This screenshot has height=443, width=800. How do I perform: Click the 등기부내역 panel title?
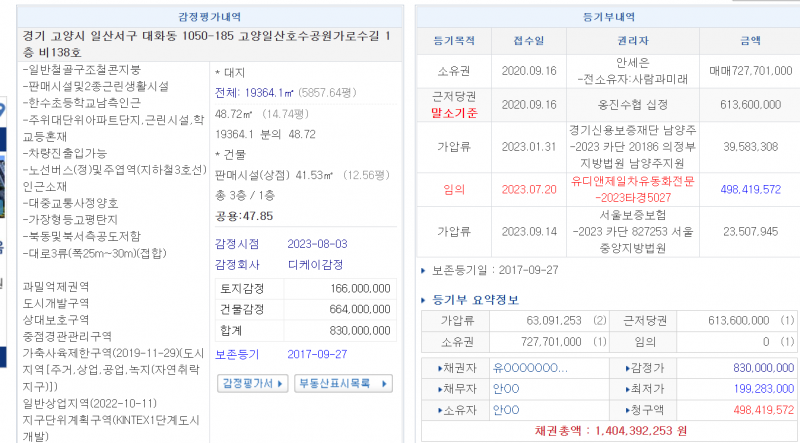(x=609, y=17)
